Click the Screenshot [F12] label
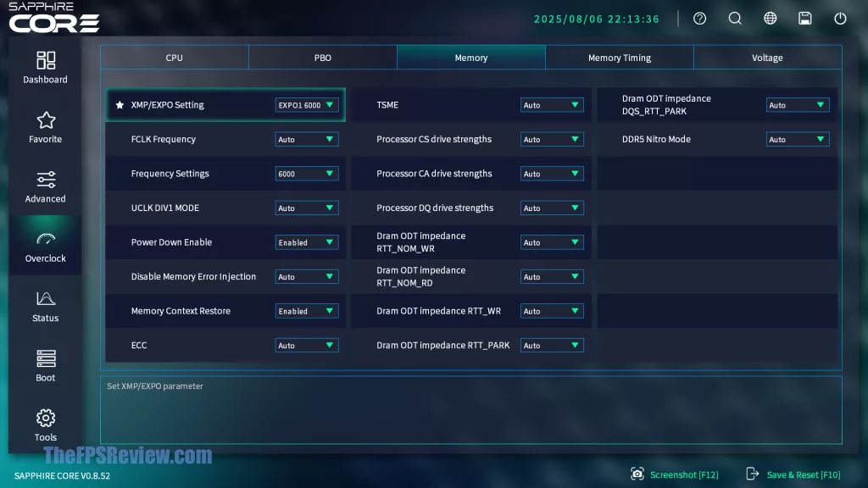Screen dimensions: 868x488 [684, 474]
